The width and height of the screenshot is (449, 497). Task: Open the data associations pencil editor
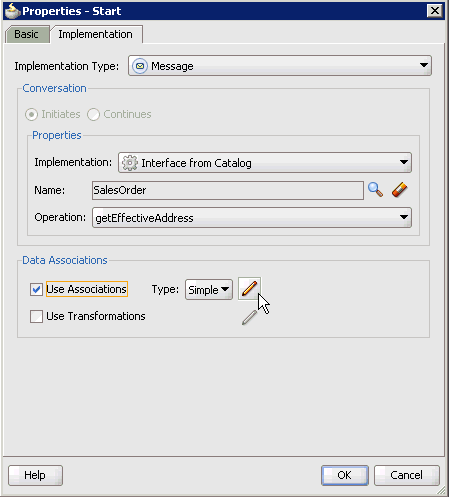(x=249, y=289)
